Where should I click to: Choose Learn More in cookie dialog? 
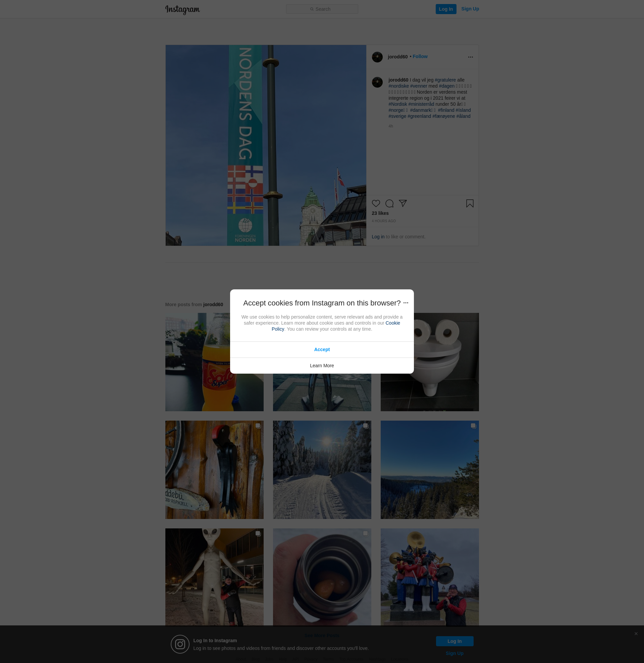[x=322, y=366]
